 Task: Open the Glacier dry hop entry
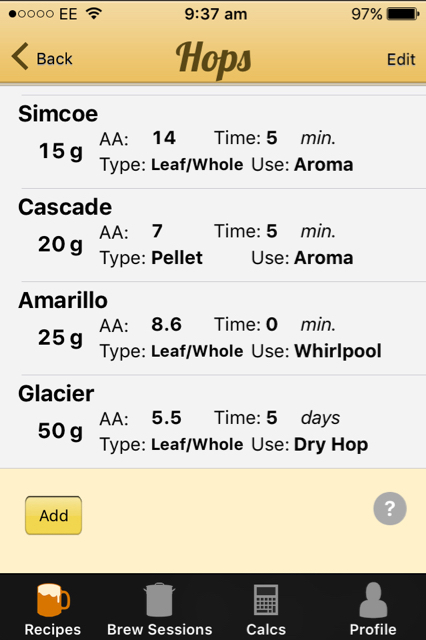pos(213,422)
